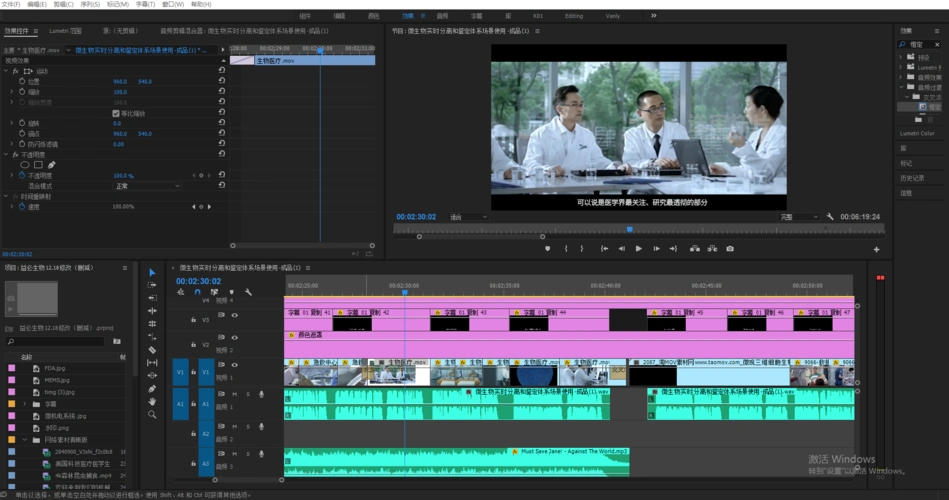The width and height of the screenshot is (949, 500).
Task: Toggle the 等比缩放 uniform scale checkbox
Action: click(x=116, y=113)
